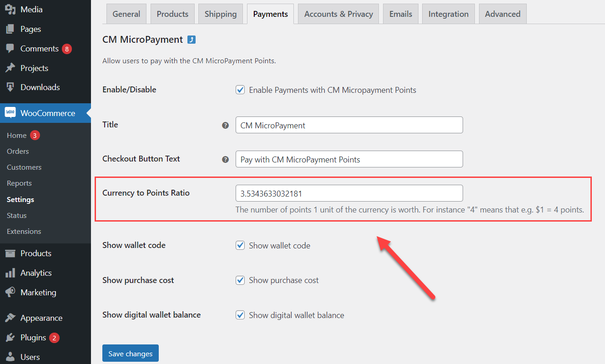Click the Pages sidebar icon
605x364 pixels.
coord(10,29)
